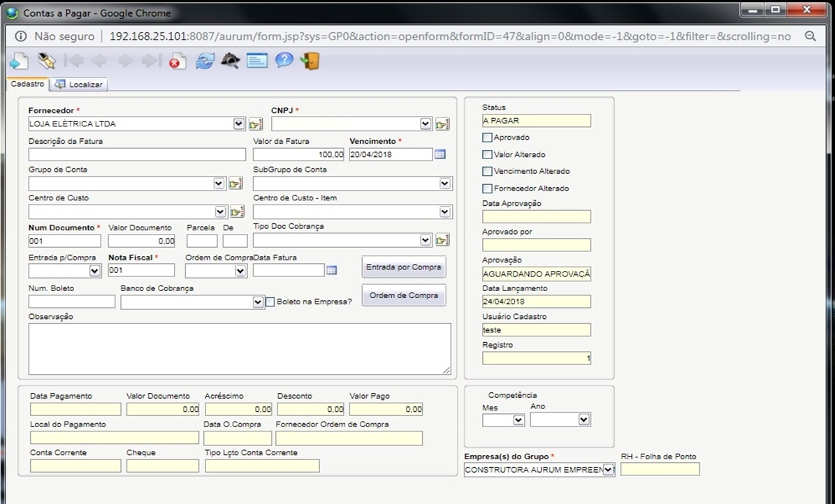Click the Entrada por Compra button

[404, 267]
